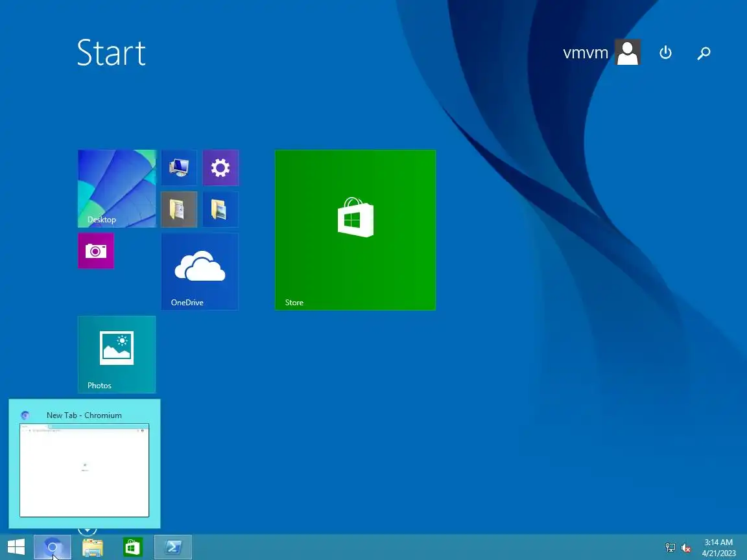Click the vmvm user account picture

click(628, 52)
